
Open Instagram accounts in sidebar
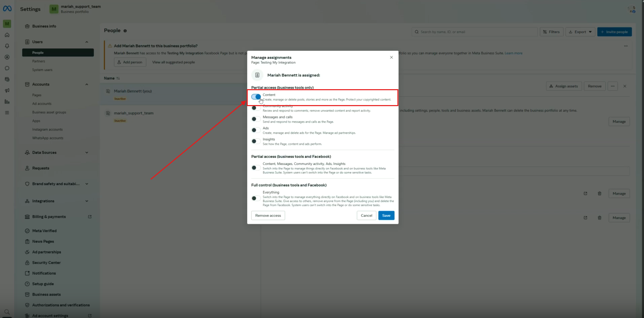47,129
